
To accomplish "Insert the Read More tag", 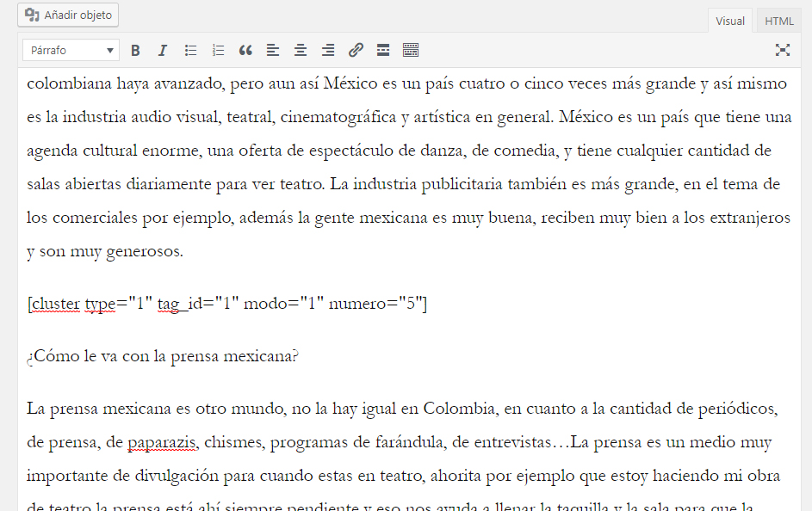I will tap(383, 50).
